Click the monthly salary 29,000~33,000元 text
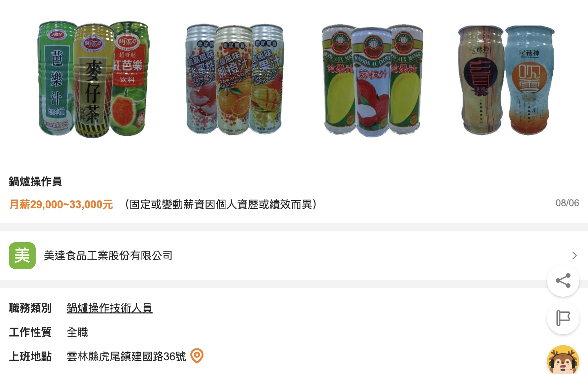Image resolution: width=588 pixels, height=374 pixels. tap(61, 204)
